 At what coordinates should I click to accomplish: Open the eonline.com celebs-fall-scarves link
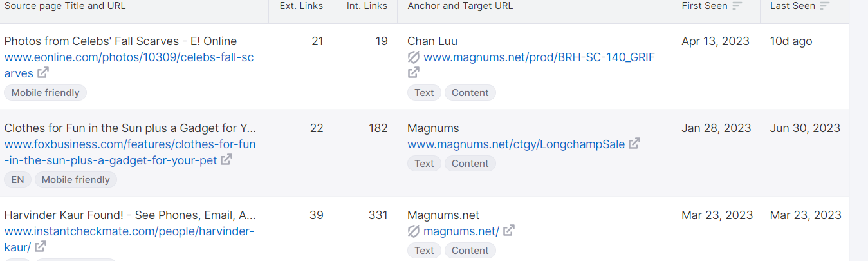click(x=129, y=65)
